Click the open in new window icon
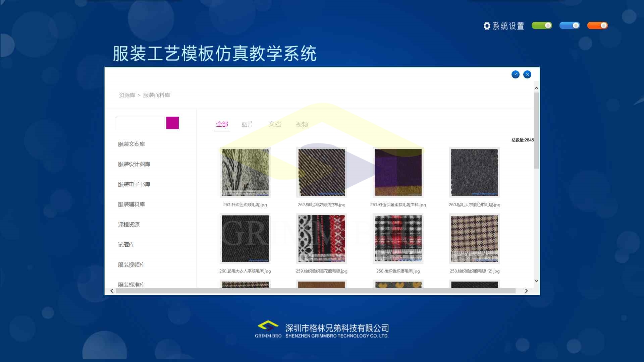The image size is (644, 362). (516, 74)
